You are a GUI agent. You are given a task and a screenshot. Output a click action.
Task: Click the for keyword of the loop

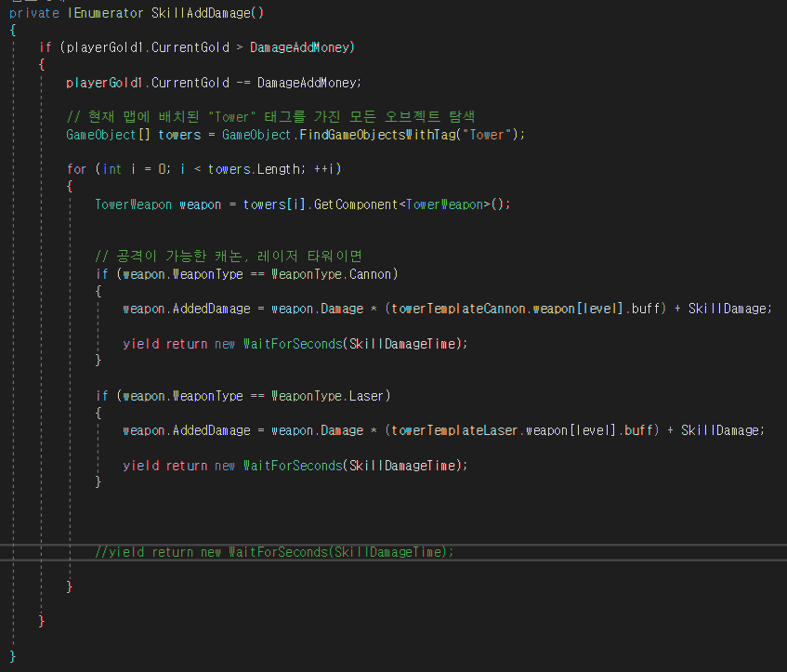click(76, 168)
